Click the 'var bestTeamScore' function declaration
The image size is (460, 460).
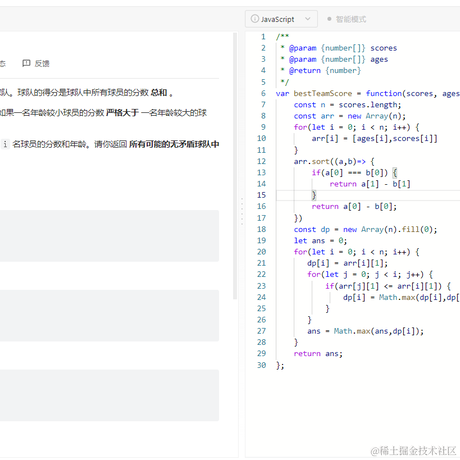point(368,93)
